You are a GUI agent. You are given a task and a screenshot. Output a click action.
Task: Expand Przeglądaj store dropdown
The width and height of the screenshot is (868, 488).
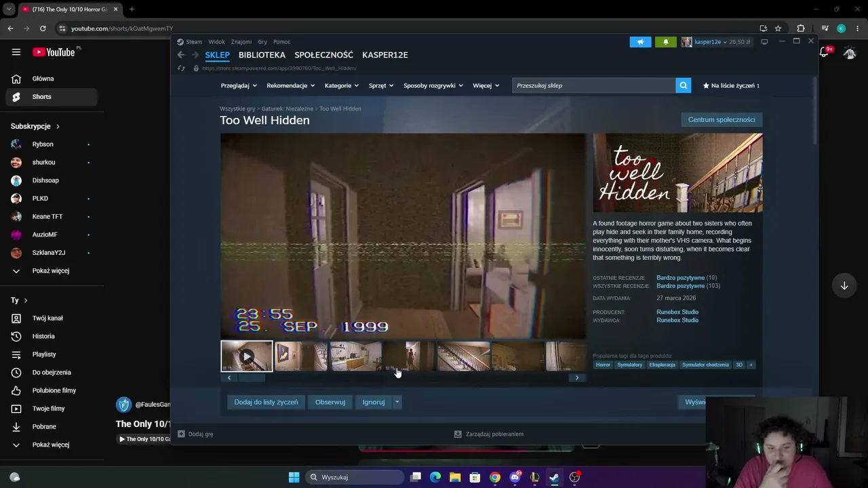tap(239, 85)
